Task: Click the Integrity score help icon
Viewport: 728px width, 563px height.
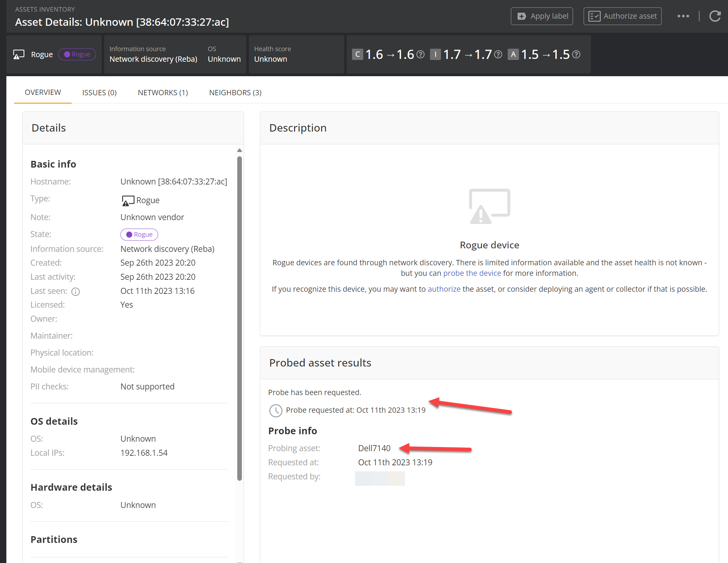Action: pos(498,55)
